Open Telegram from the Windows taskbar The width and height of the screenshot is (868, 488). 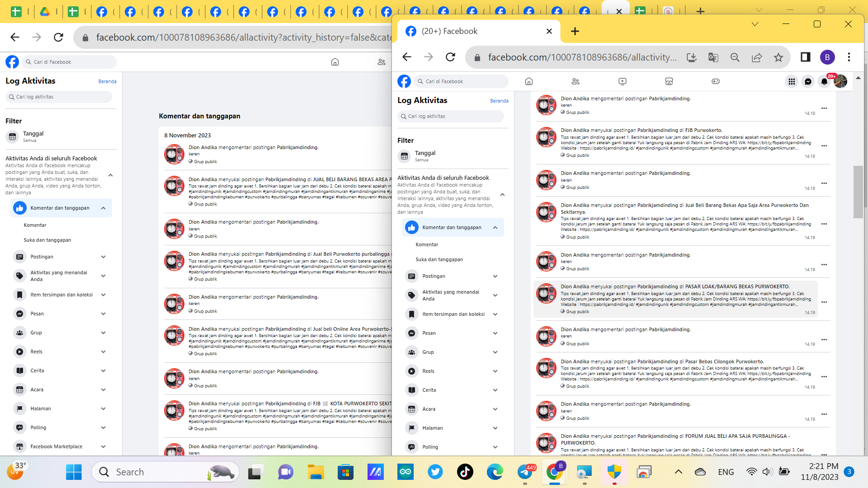[525, 472]
